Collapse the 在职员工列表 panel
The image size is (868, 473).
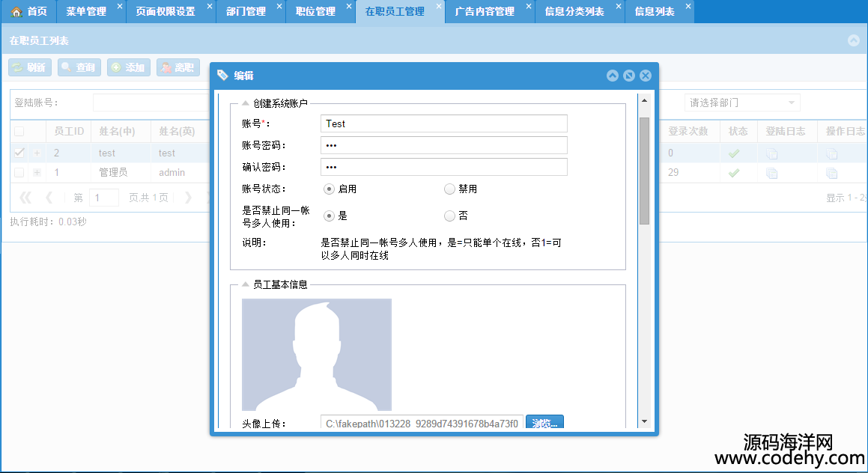coord(854,40)
